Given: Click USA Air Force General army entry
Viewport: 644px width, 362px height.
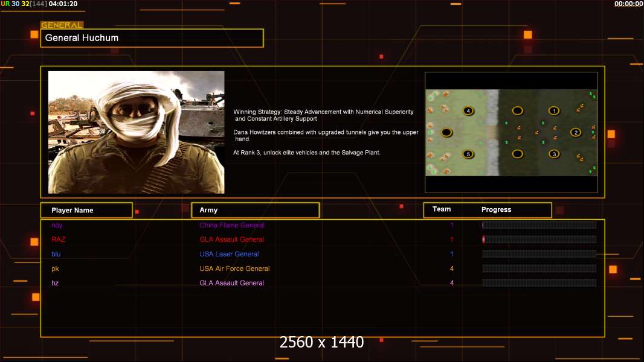Looking at the screenshot, I should coord(234,268).
